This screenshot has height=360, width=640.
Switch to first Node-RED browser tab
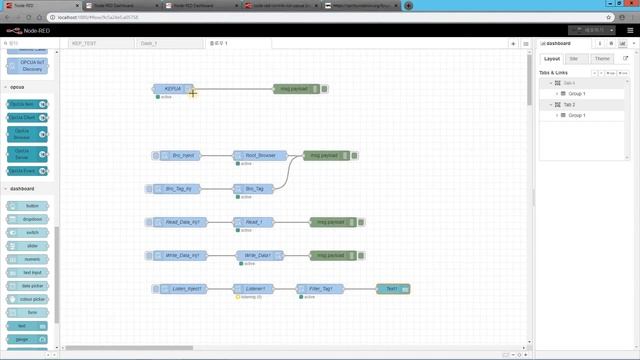41,6
